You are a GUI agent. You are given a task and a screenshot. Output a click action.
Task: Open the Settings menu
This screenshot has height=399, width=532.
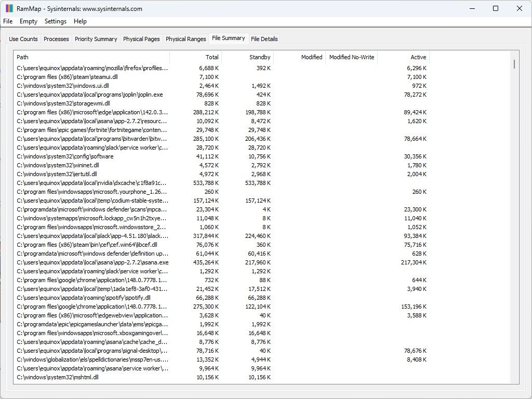click(55, 21)
